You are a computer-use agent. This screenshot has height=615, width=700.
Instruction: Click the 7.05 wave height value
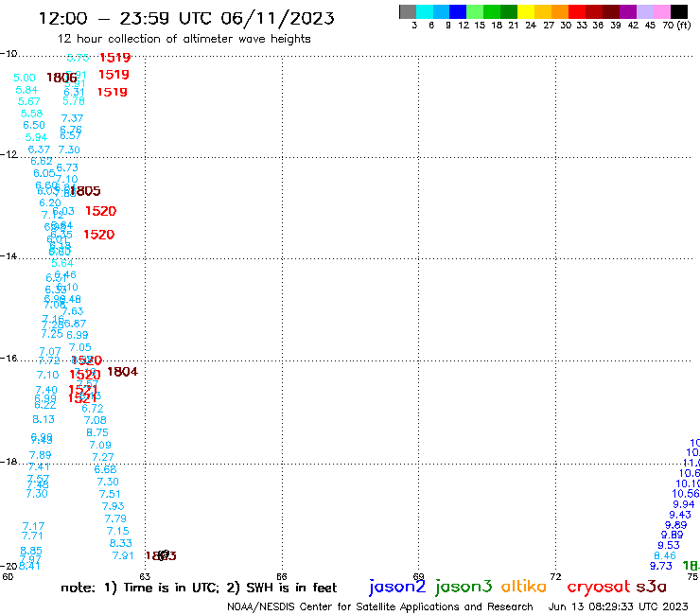(79, 347)
